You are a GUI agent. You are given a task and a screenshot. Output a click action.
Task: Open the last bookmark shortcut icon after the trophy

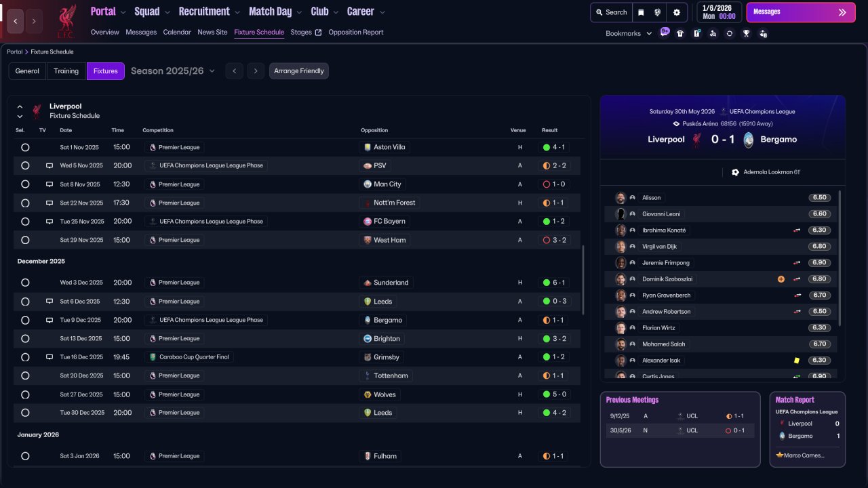763,33
